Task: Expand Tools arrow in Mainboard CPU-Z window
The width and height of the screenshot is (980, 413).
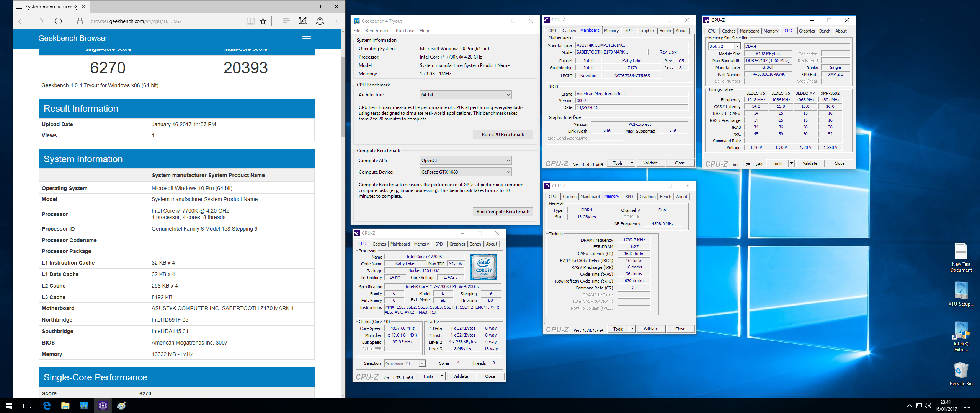Action: 632,163
